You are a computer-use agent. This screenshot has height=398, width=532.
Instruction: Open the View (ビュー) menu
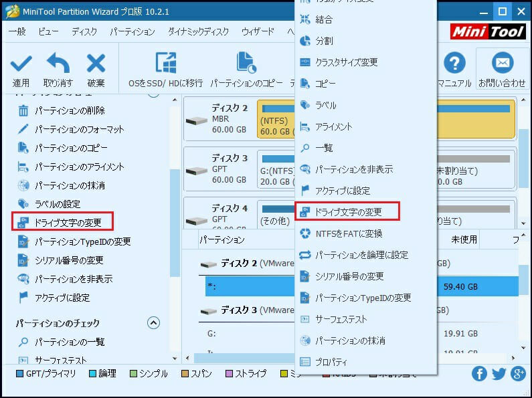click(48, 31)
